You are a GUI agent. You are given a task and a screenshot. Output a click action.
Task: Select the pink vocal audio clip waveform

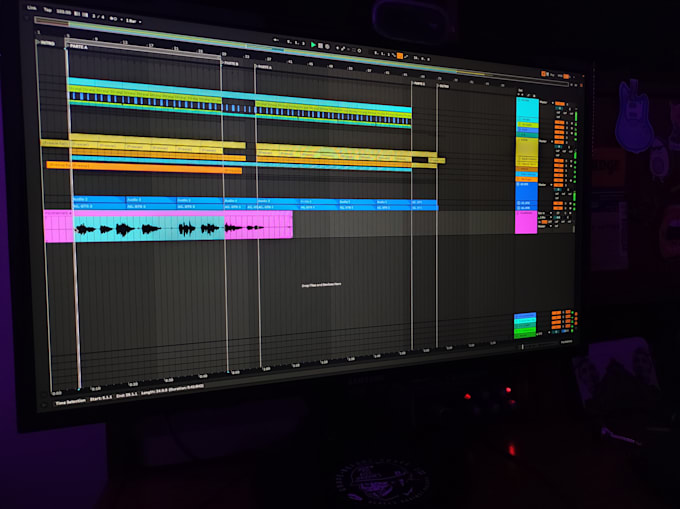point(169,228)
